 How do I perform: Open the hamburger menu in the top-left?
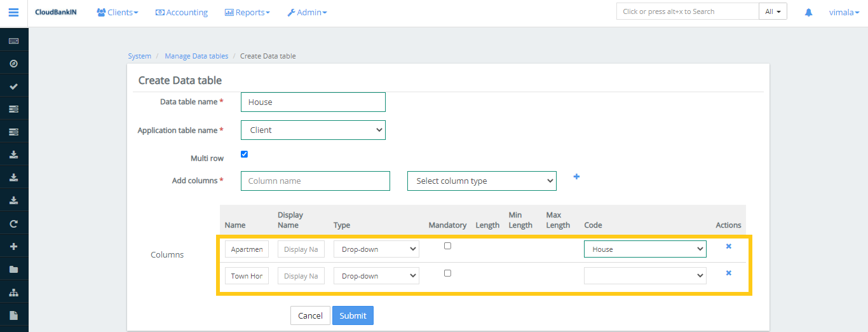click(x=13, y=12)
